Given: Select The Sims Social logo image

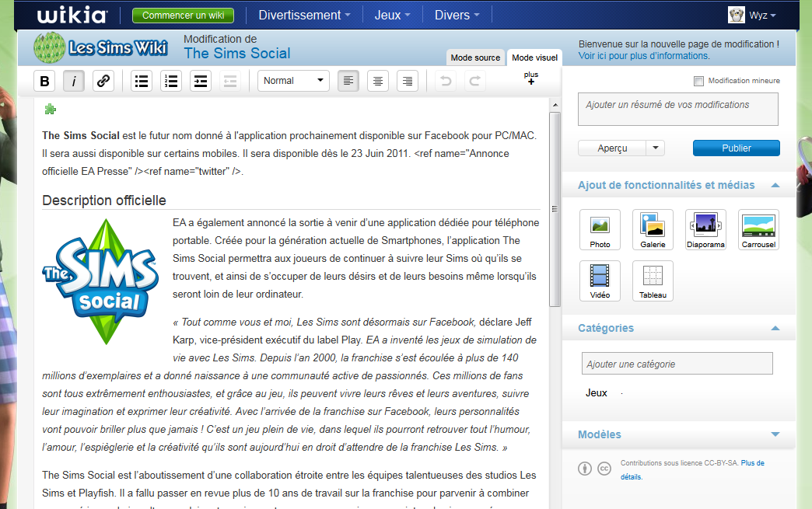Looking at the screenshot, I should click(x=100, y=282).
